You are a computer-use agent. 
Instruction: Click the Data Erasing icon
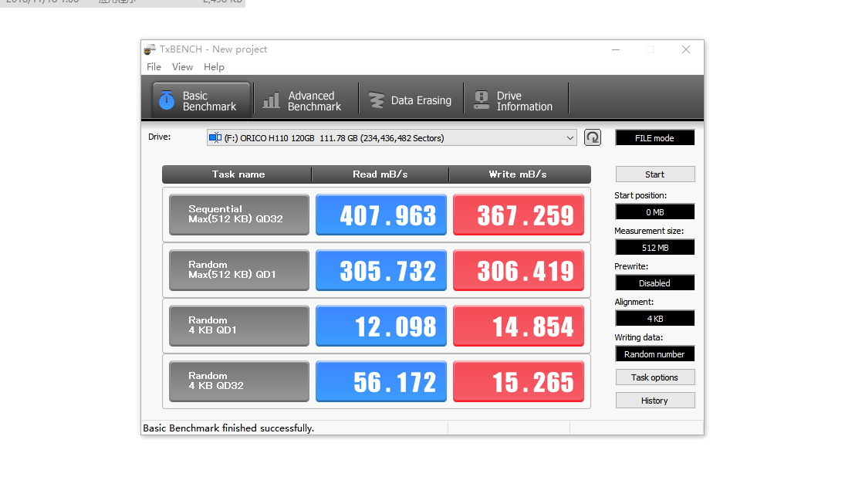coord(376,100)
